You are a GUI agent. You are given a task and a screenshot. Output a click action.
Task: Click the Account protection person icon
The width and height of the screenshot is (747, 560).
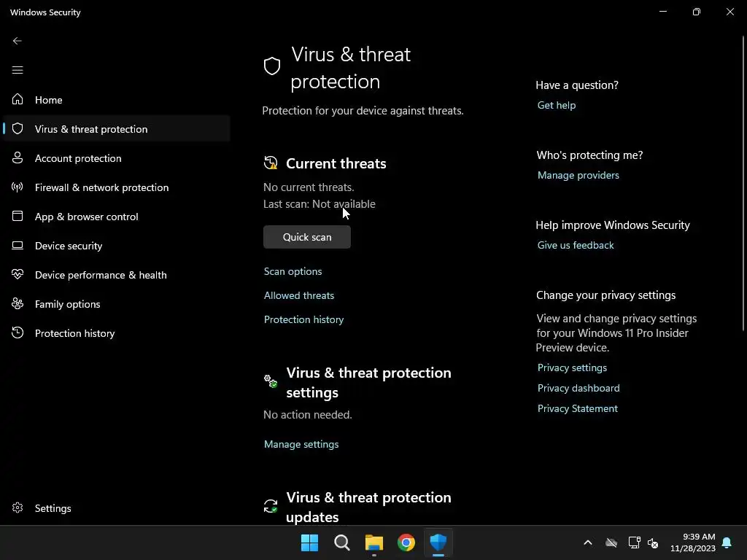[x=18, y=157]
